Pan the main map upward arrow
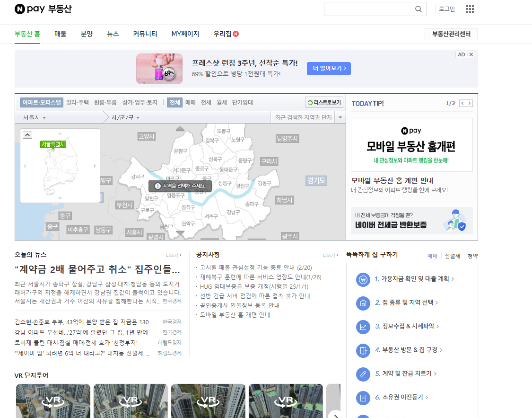This screenshot has width=532, height=418. (180, 128)
